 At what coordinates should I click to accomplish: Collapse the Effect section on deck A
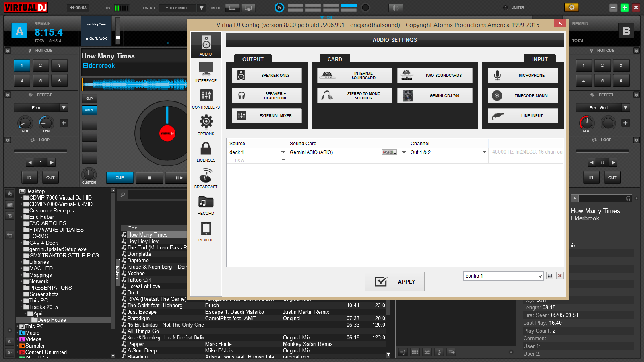coord(8,95)
